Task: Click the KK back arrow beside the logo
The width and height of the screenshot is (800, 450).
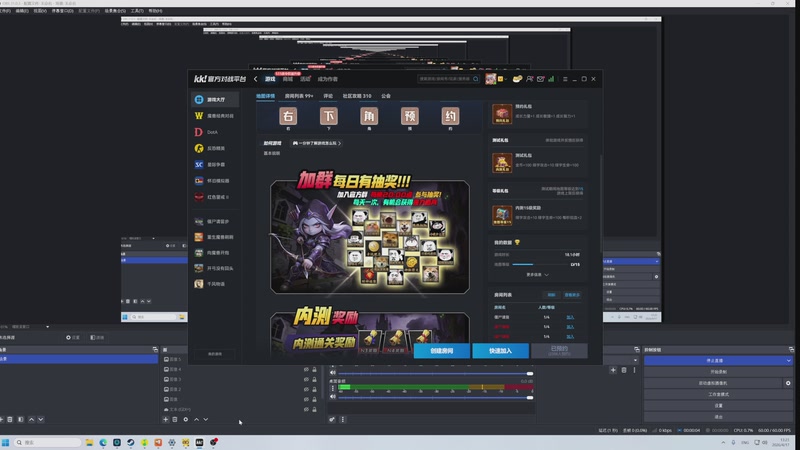Action: [x=256, y=79]
